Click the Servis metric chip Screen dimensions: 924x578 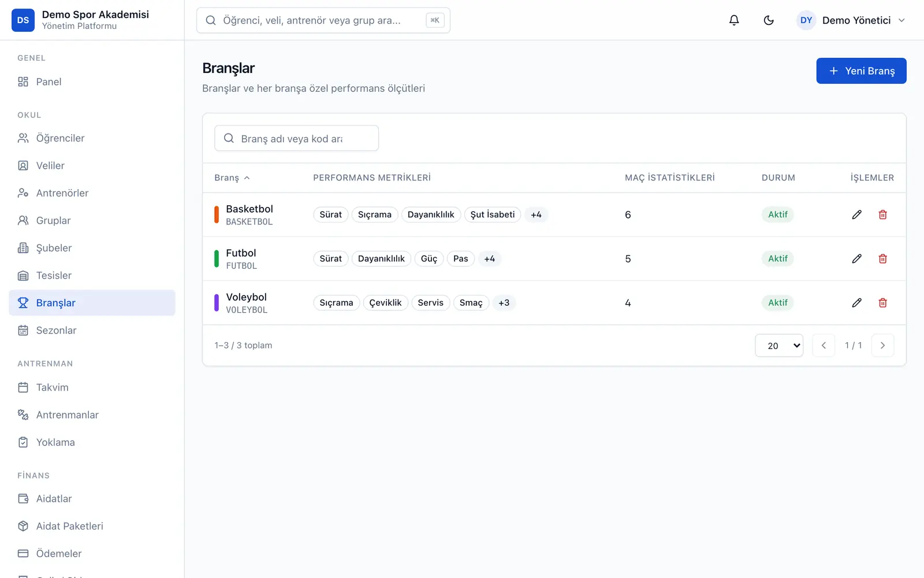point(431,302)
